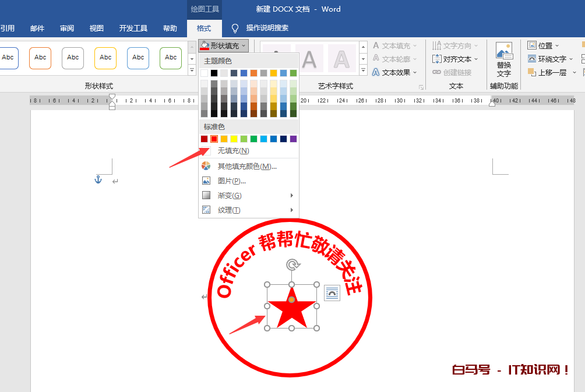Open the Shape Fill dropdown

tap(224, 45)
